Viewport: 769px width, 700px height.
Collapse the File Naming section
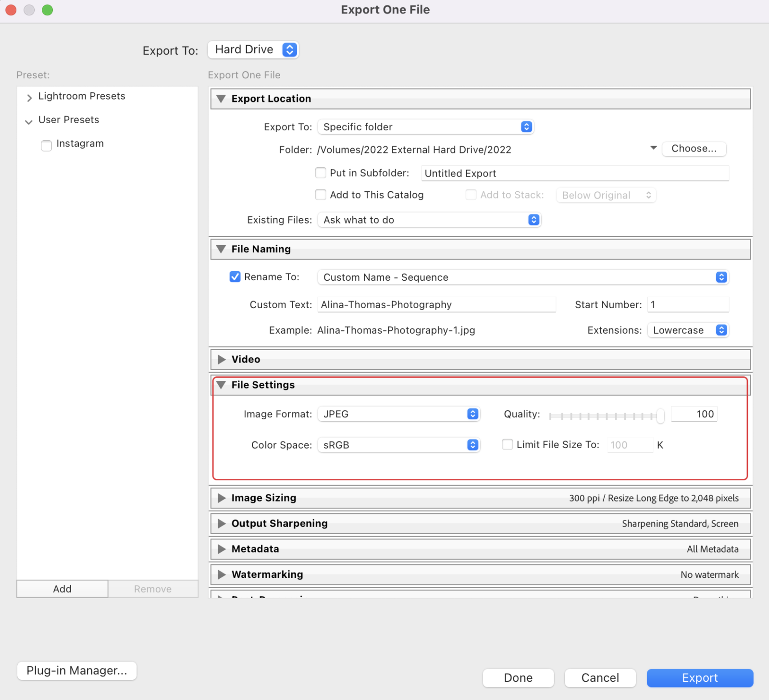tap(222, 249)
